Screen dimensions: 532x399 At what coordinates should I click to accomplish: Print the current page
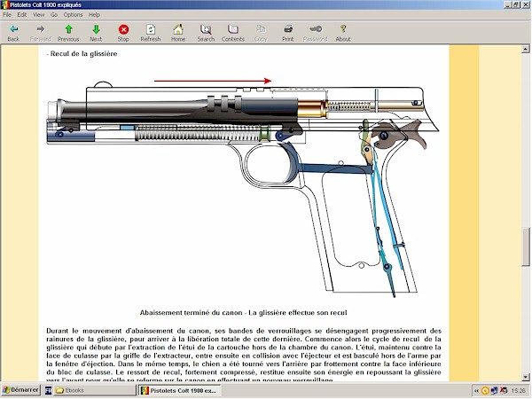coord(287,33)
